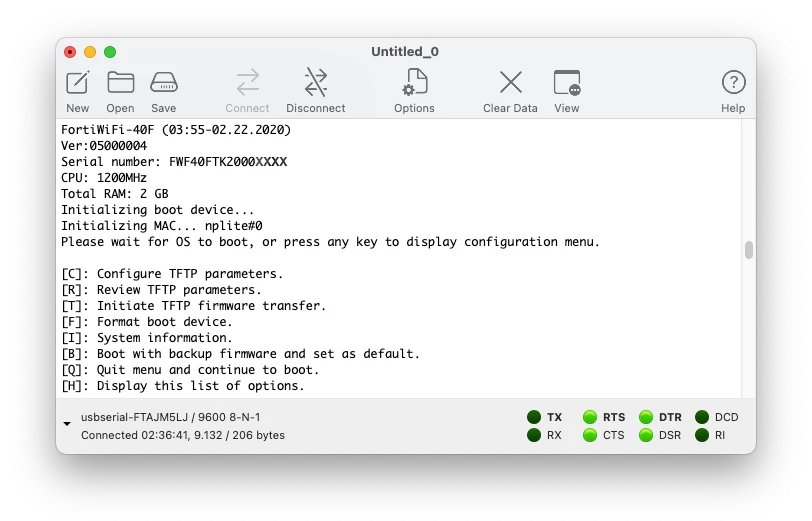Click the 'FortiWiFi-40F (03:55-02.22.2020)' line
Image resolution: width=812 pixels, height=521 pixels.
click(176, 130)
